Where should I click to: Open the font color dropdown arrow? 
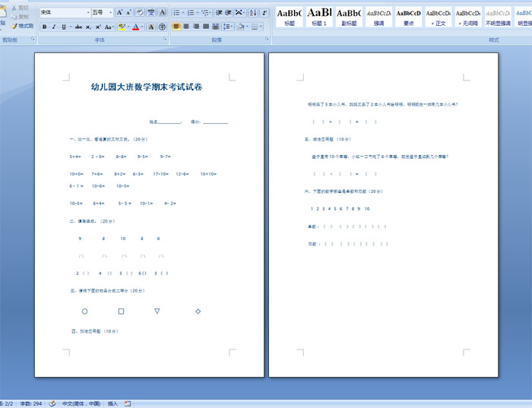coord(142,27)
